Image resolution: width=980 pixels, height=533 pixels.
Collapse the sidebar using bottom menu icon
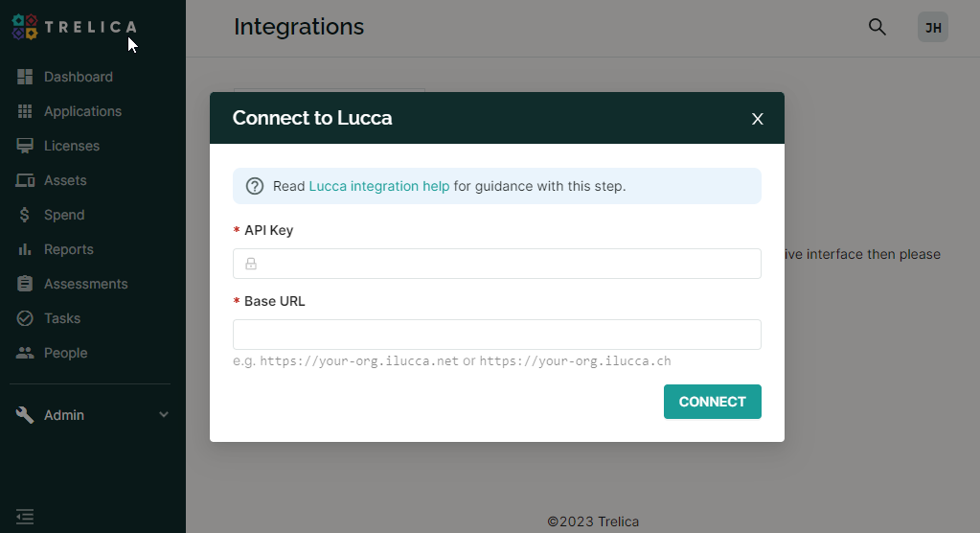(25, 517)
